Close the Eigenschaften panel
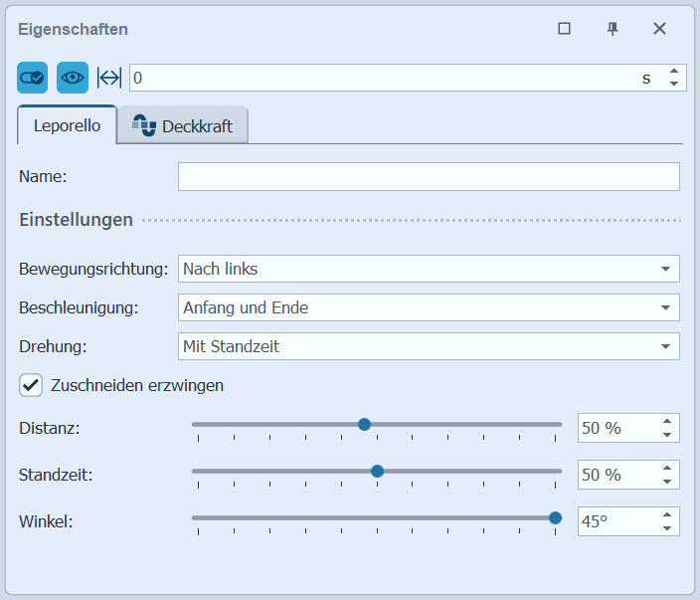This screenshot has width=700, height=600. (659, 29)
